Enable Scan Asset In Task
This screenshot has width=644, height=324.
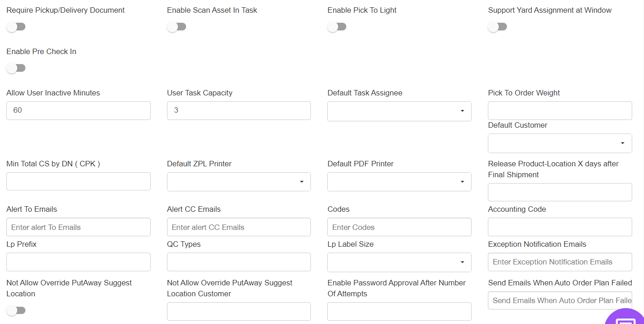click(x=177, y=27)
